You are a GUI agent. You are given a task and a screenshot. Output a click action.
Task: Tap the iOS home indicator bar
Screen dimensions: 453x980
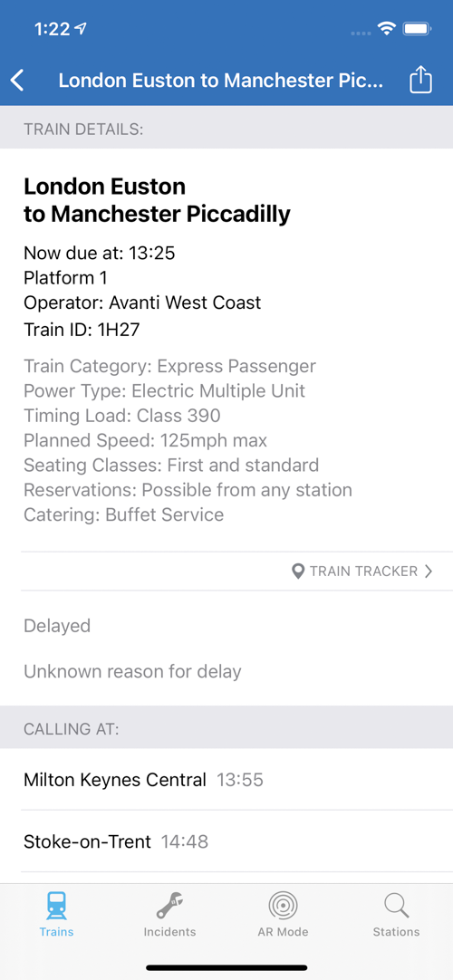(226, 967)
